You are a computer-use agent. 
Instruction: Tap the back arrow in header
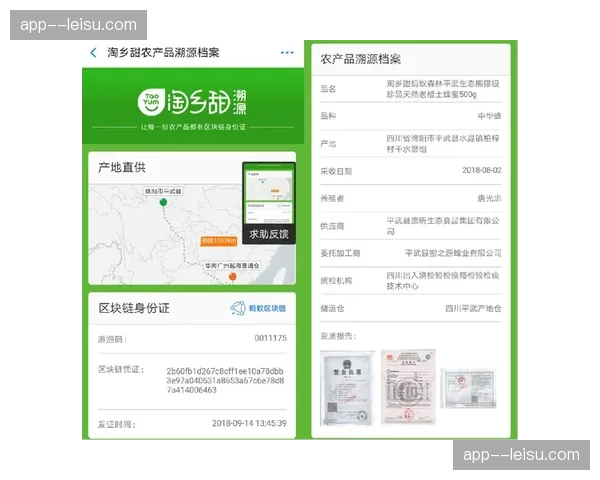click(x=94, y=53)
